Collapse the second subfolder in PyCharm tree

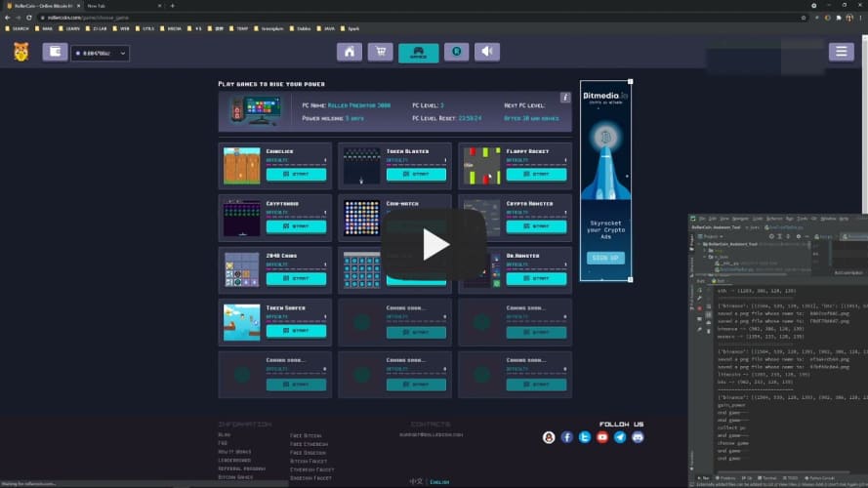coord(705,258)
